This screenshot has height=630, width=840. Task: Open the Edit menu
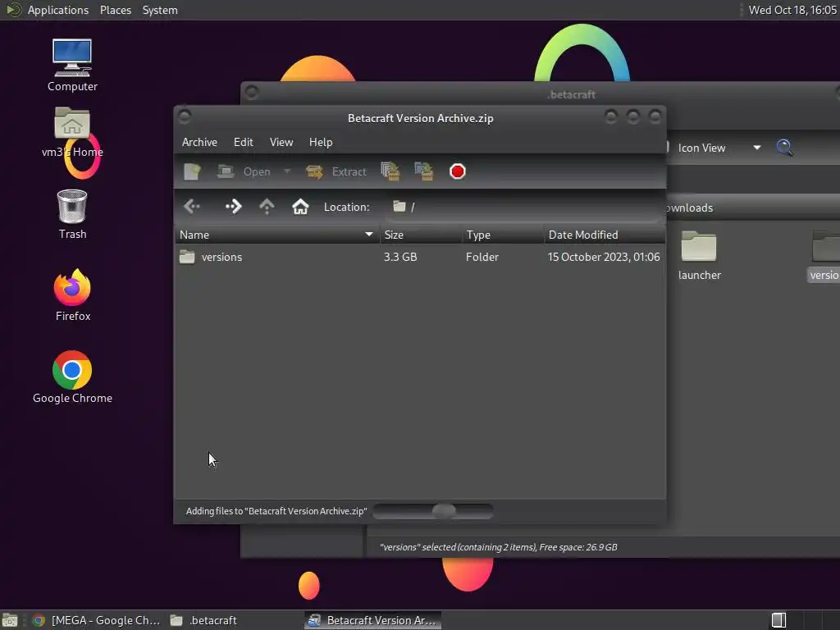coord(243,142)
